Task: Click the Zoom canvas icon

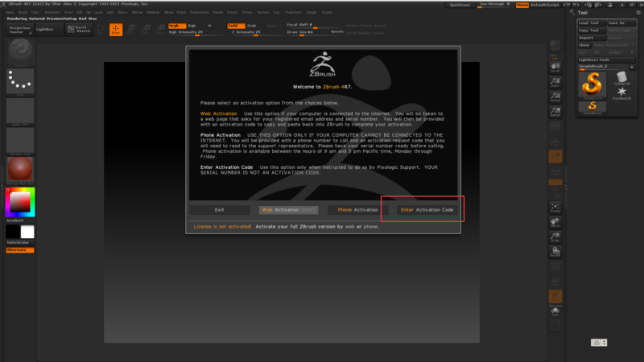Action: [555, 82]
